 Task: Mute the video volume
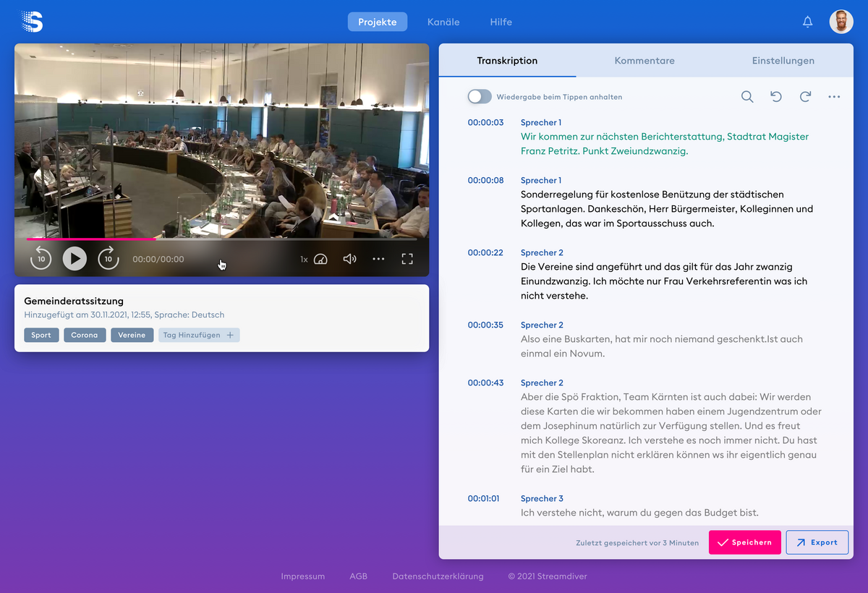(349, 259)
